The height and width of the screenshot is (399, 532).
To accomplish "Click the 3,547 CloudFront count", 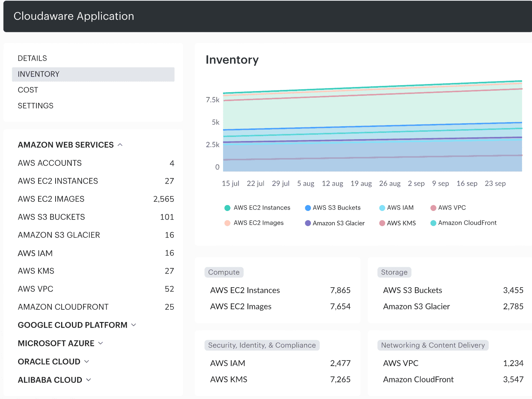I will click(x=513, y=380).
